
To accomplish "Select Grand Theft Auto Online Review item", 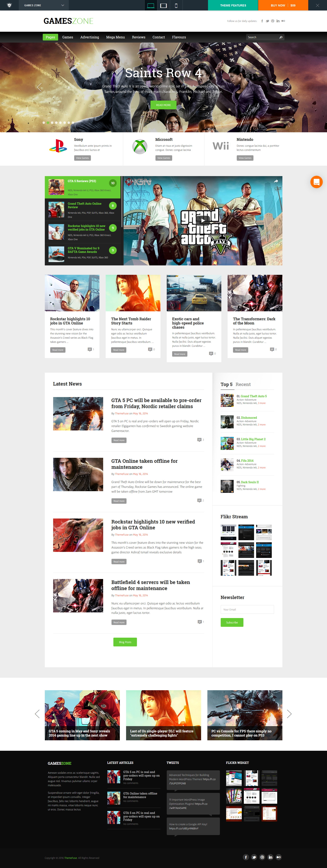I will point(82,209).
